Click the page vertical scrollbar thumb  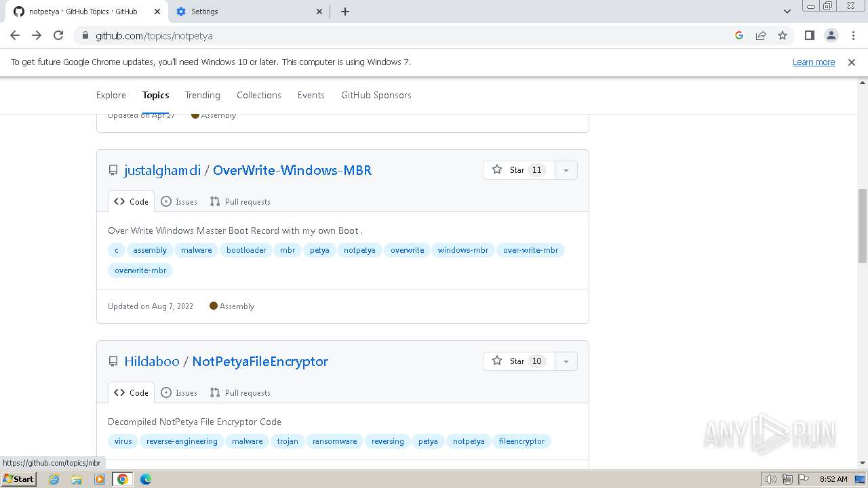point(863,226)
